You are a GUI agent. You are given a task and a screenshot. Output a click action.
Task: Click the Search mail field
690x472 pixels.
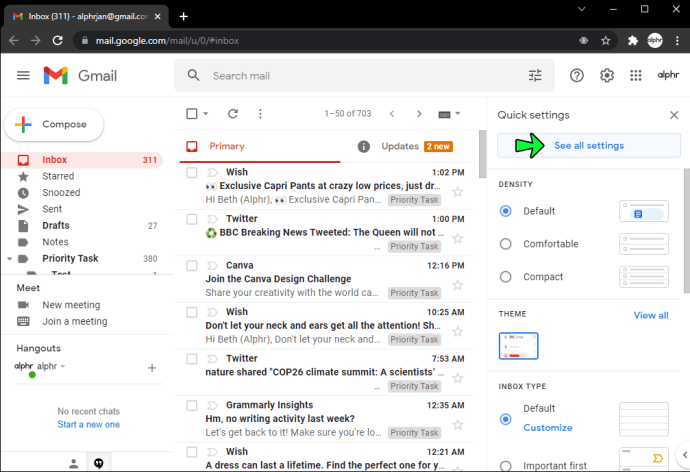[x=365, y=76]
